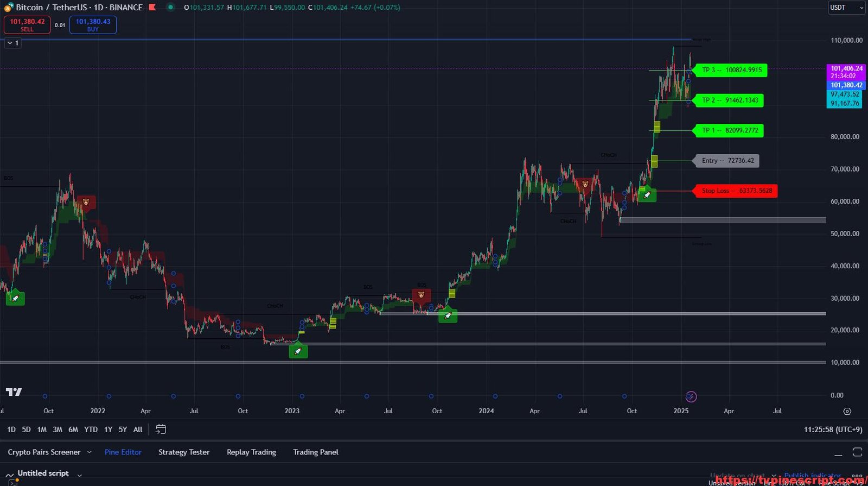
Task: Collapse the indicator legend arrow
Action: coord(10,43)
